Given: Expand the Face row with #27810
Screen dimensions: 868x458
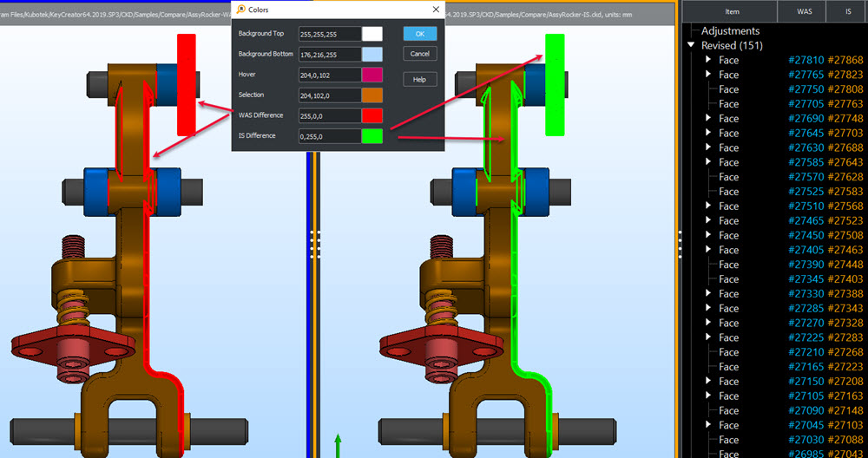Looking at the screenshot, I should click(x=708, y=60).
